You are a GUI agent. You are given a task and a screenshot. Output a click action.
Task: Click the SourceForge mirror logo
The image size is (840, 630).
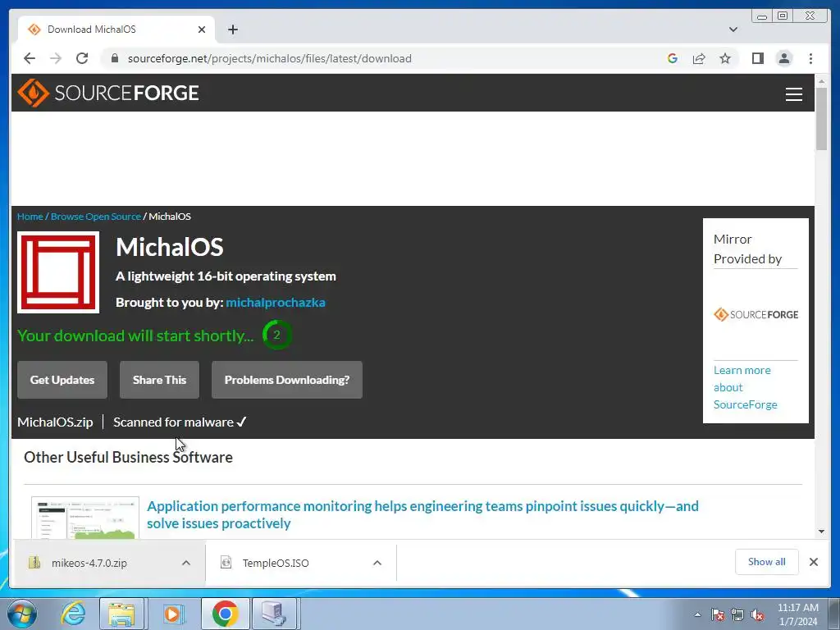(756, 314)
